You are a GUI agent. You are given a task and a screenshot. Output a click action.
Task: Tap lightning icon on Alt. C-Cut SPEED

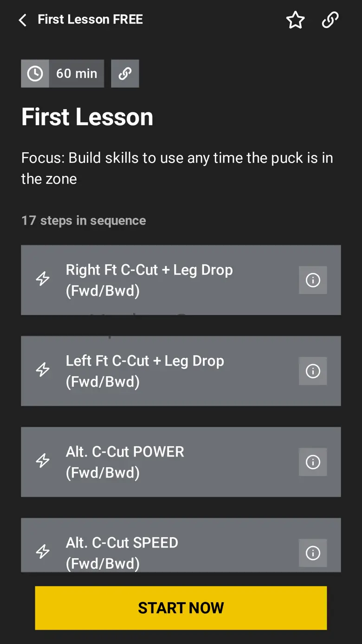43,551
